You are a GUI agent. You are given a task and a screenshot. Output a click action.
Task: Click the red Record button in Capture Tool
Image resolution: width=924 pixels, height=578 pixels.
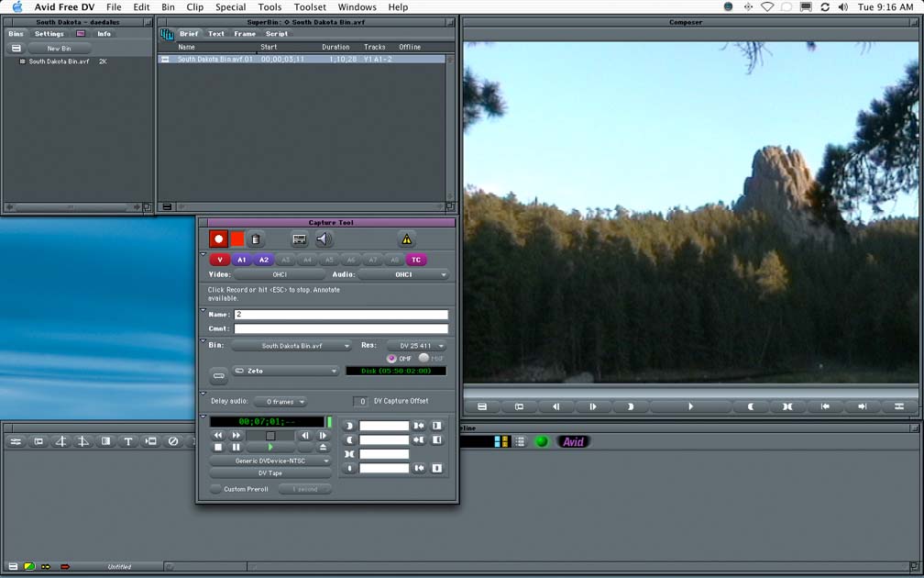218,239
